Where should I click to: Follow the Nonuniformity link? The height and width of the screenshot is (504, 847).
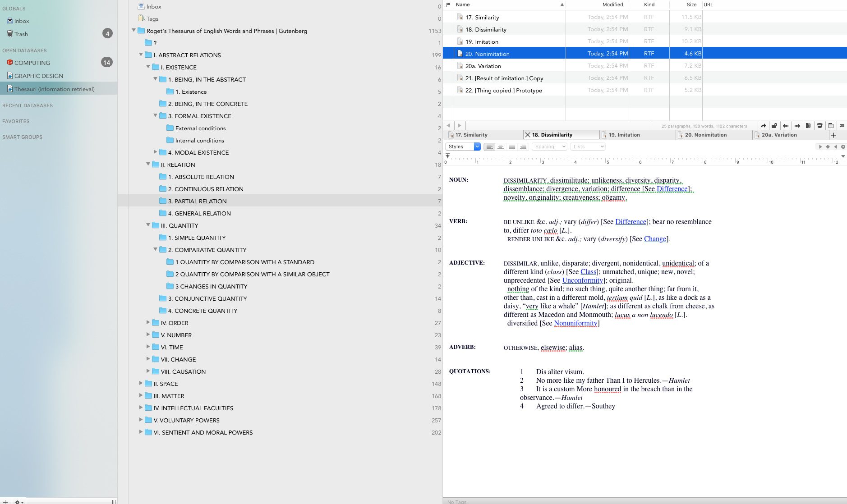point(575,323)
